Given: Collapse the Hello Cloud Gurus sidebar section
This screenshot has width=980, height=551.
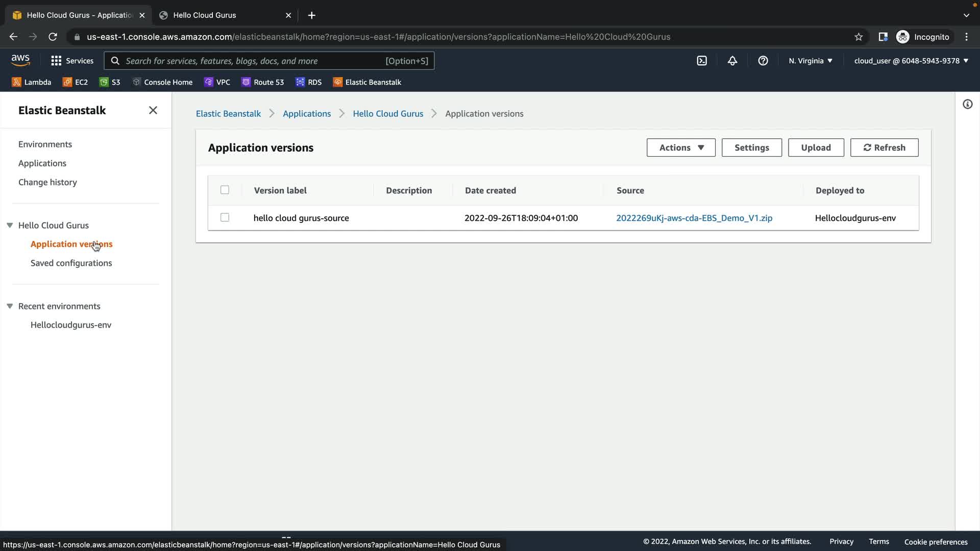Looking at the screenshot, I should 10,225.
